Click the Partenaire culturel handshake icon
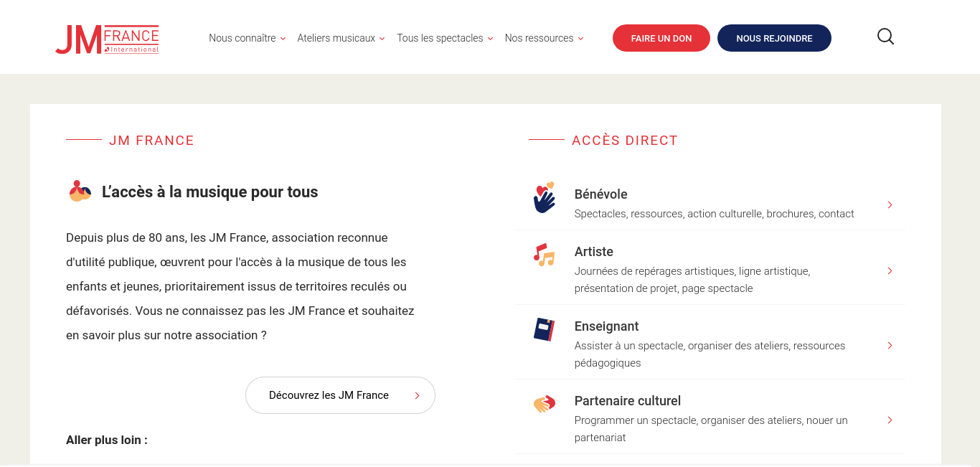980x467 pixels. click(545, 404)
